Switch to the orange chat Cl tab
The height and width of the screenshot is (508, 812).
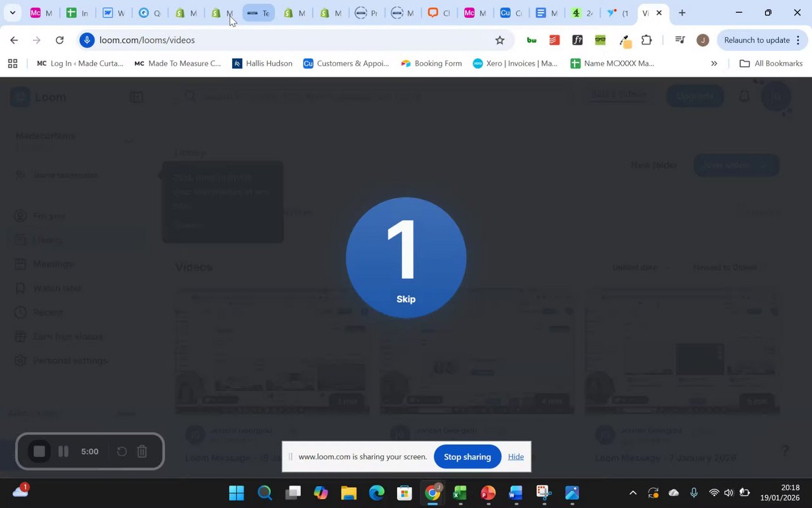pyautogui.click(x=438, y=13)
